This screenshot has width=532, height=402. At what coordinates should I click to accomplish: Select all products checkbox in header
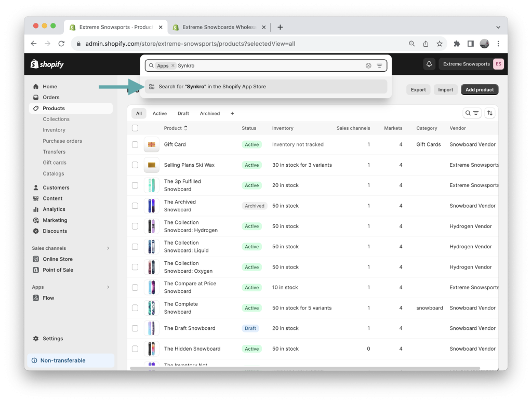point(135,128)
